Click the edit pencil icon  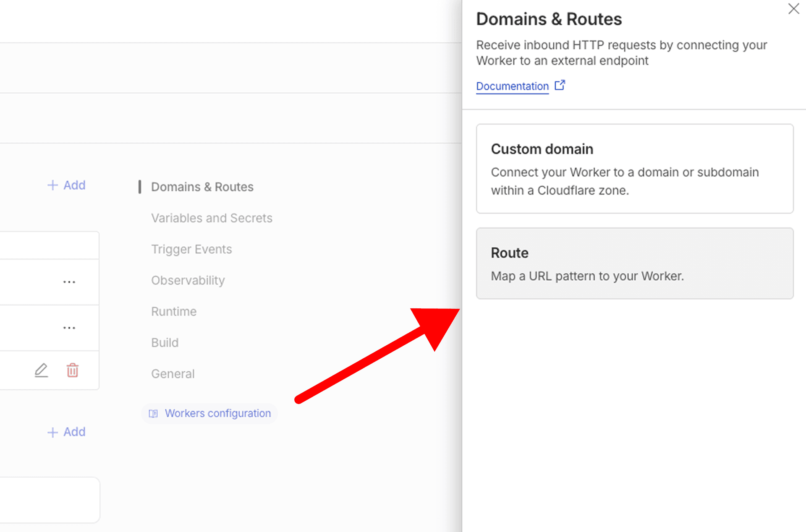click(41, 370)
